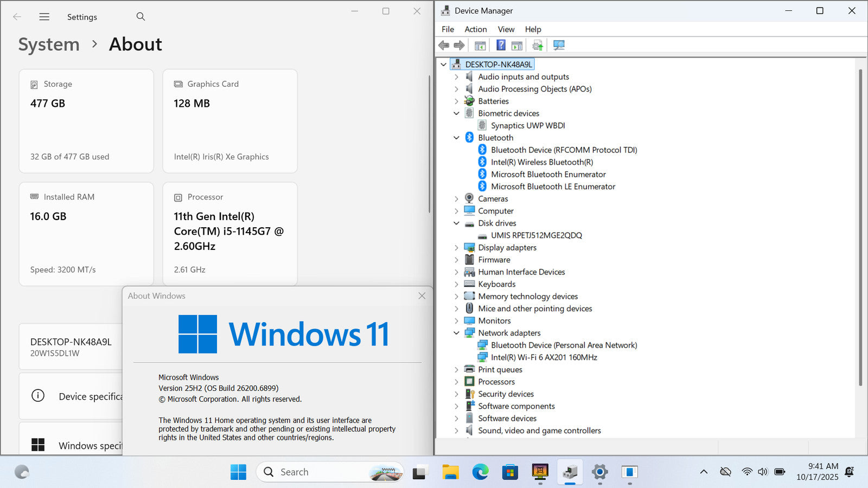This screenshot has height=488, width=868.
Task: Click the Show/Hide Console Tree toolbar icon
Action: point(480,45)
